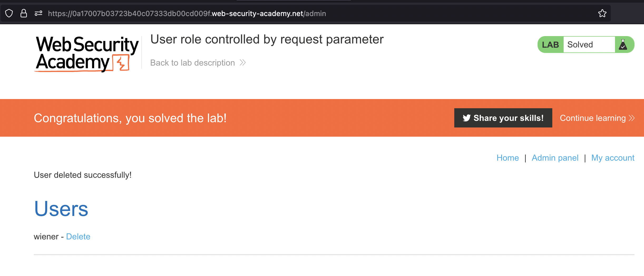Open the Home navigation link
644x276 pixels.
click(508, 158)
